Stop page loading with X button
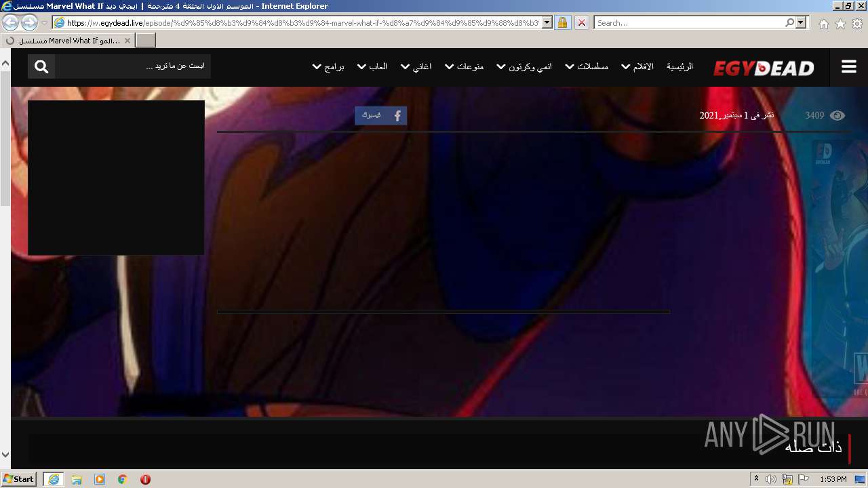 point(581,23)
